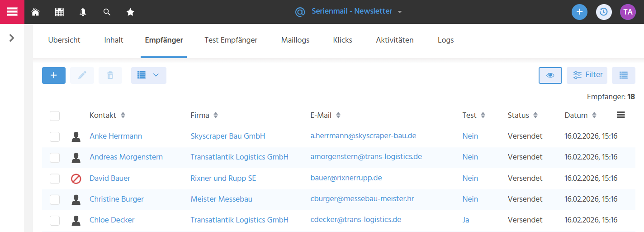The width and height of the screenshot is (644, 232).
Task: Toggle the eye preview button
Action: coord(550,75)
